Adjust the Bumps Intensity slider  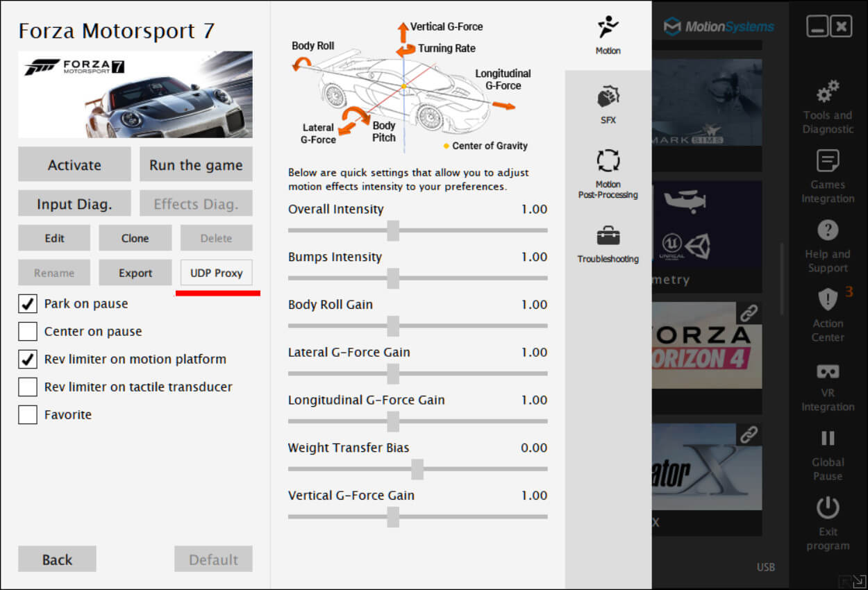[393, 278]
